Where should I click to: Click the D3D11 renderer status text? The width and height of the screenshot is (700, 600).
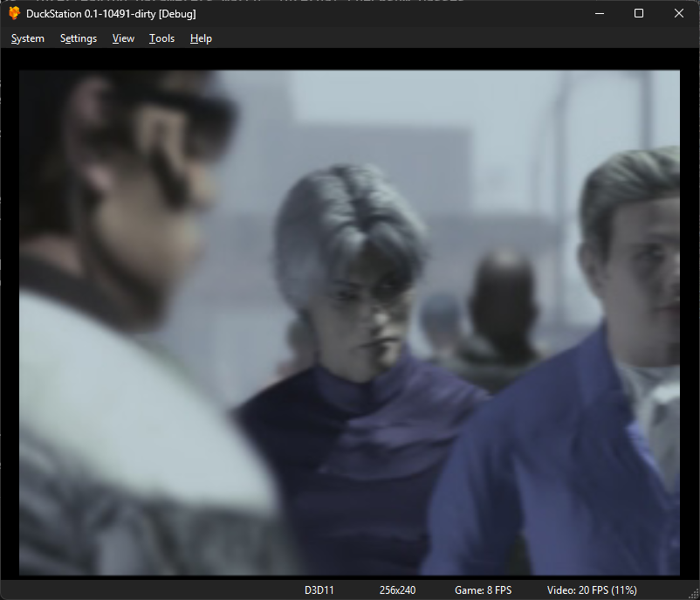pos(319,590)
